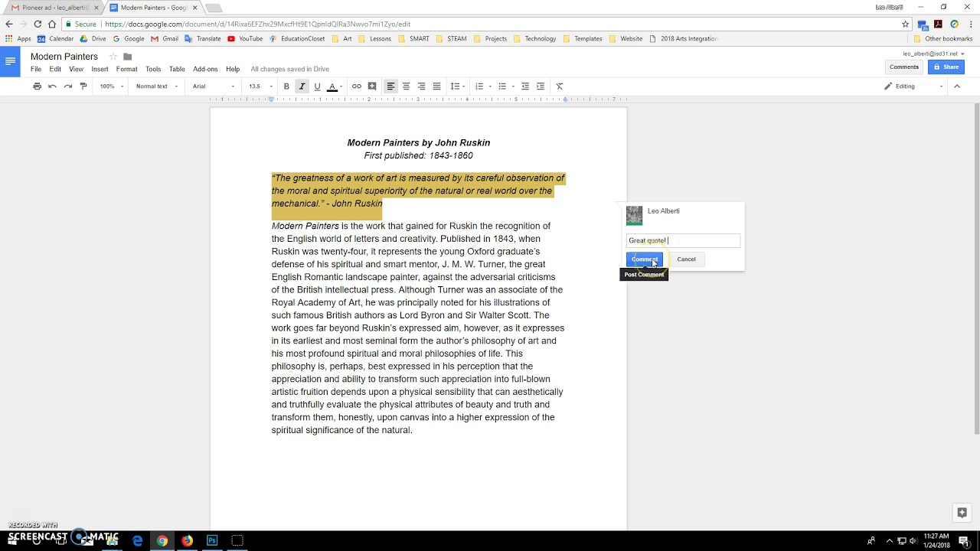
Task: Open the Insert menu
Action: pos(100,69)
